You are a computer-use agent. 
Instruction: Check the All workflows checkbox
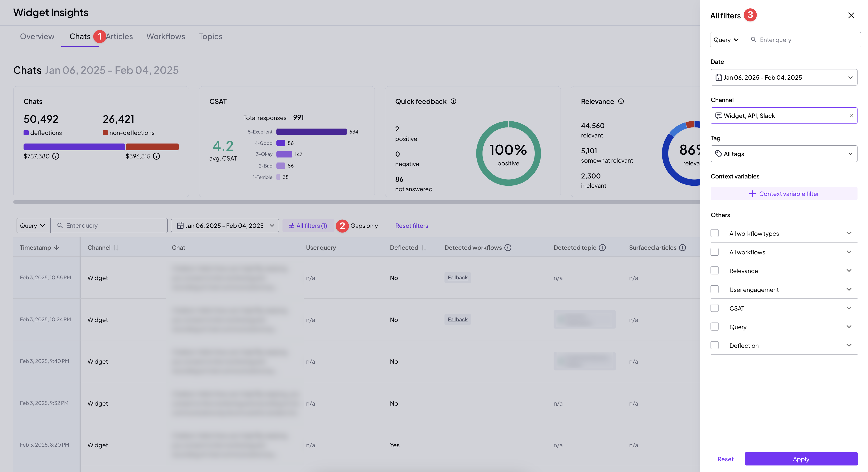point(714,252)
